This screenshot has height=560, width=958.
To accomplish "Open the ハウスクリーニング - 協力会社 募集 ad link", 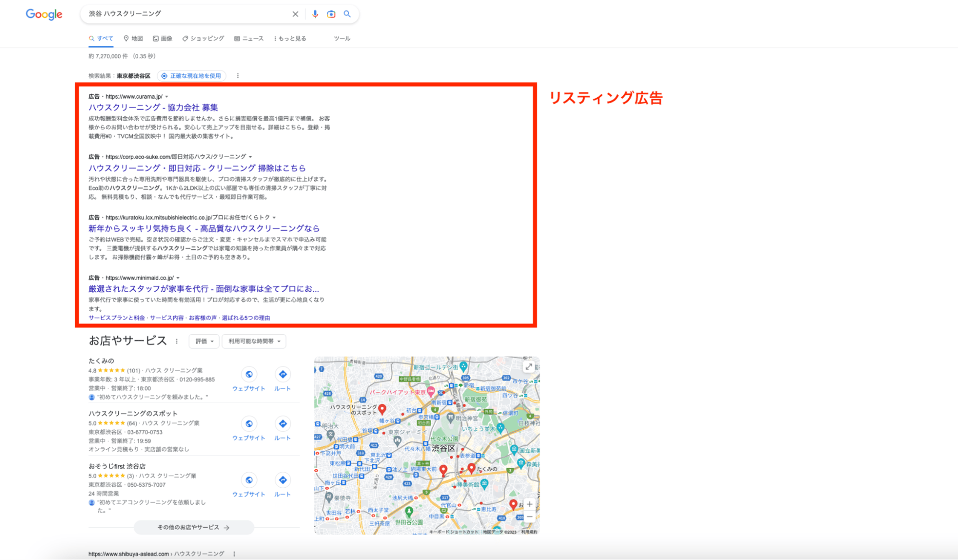I will coord(153,107).
